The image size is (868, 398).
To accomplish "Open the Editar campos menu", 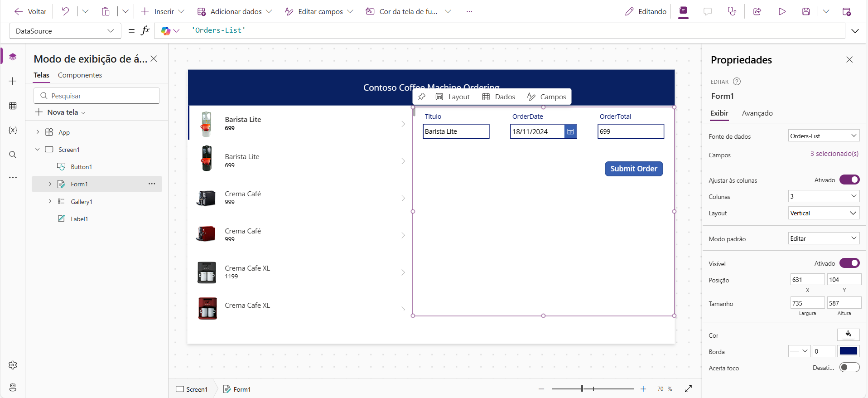I will coord(319,11).
